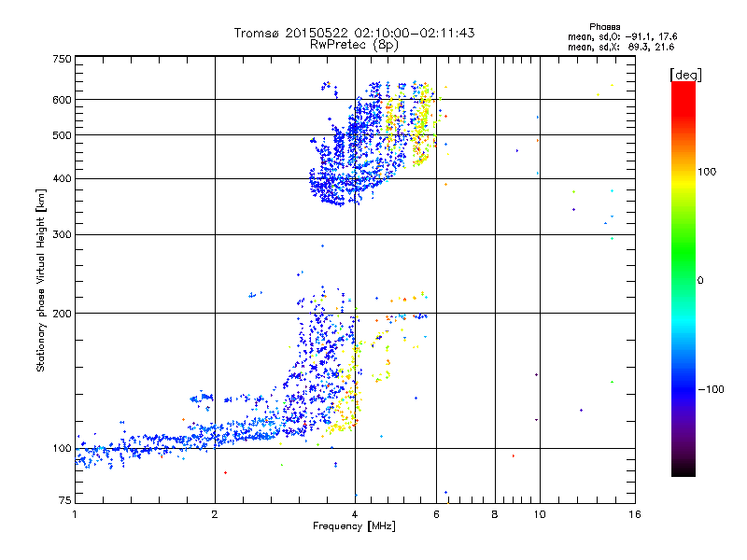
Task: Click the 'Stationary phase Virtual Height [km]' axis label
Action: coord(41,280)
